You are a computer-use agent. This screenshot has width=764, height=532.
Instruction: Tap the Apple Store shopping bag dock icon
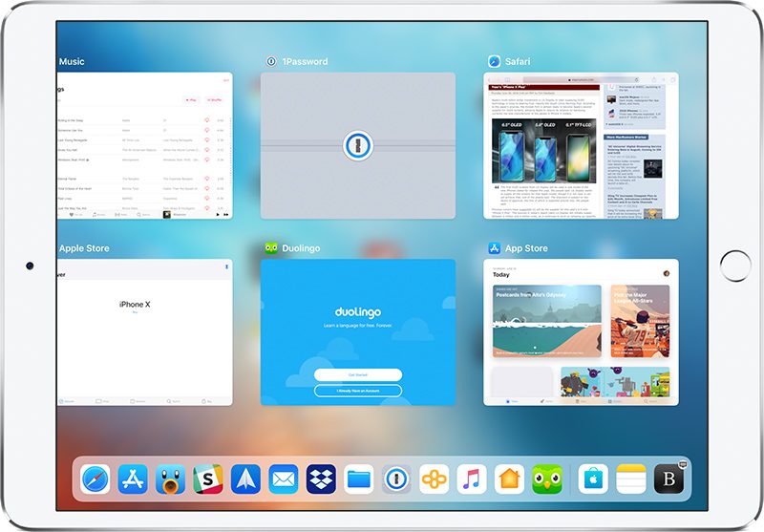pos(595,479)
